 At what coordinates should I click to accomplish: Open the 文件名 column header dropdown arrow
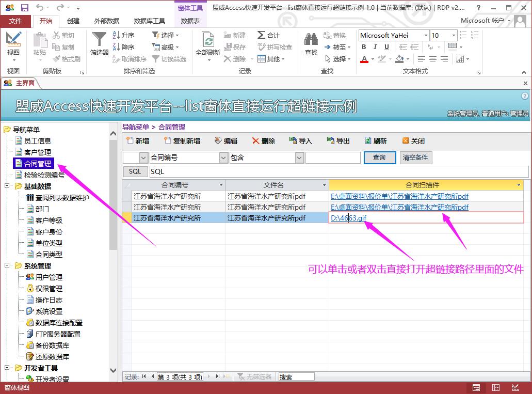point(324,185)
